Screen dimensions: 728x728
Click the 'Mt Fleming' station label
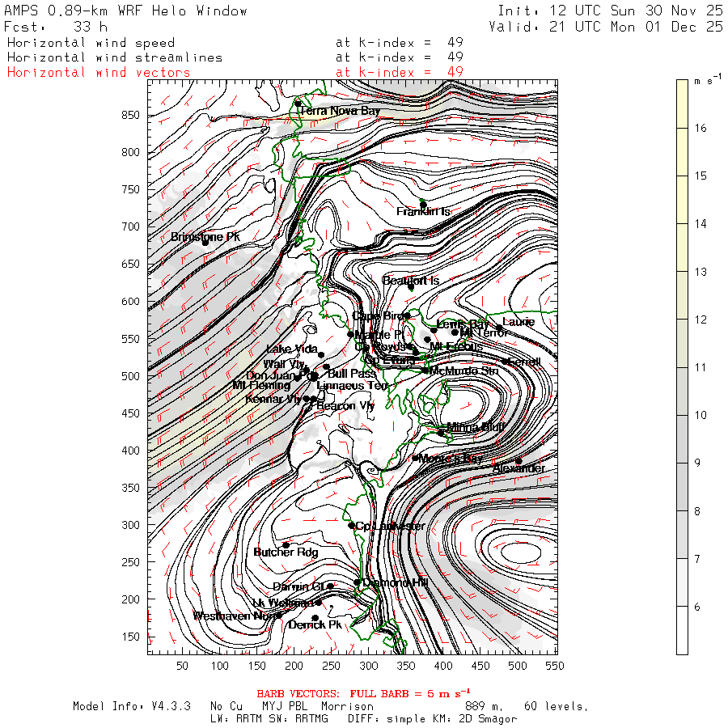(x=261, y=385)
